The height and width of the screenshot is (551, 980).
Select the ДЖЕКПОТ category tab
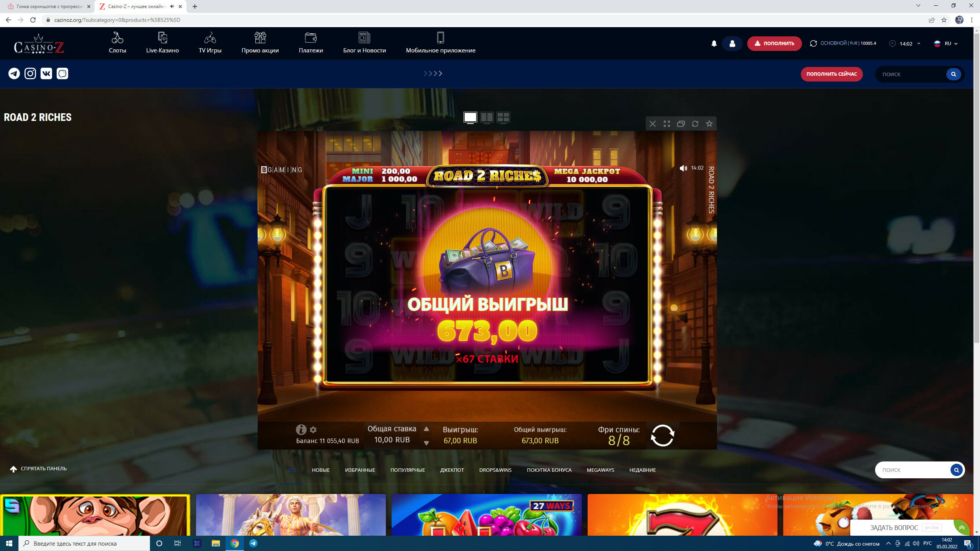[452, 470]
